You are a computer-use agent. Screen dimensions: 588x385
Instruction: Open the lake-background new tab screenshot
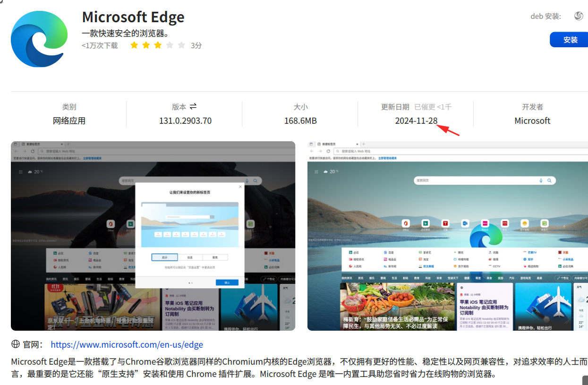(x=448, y=236)
